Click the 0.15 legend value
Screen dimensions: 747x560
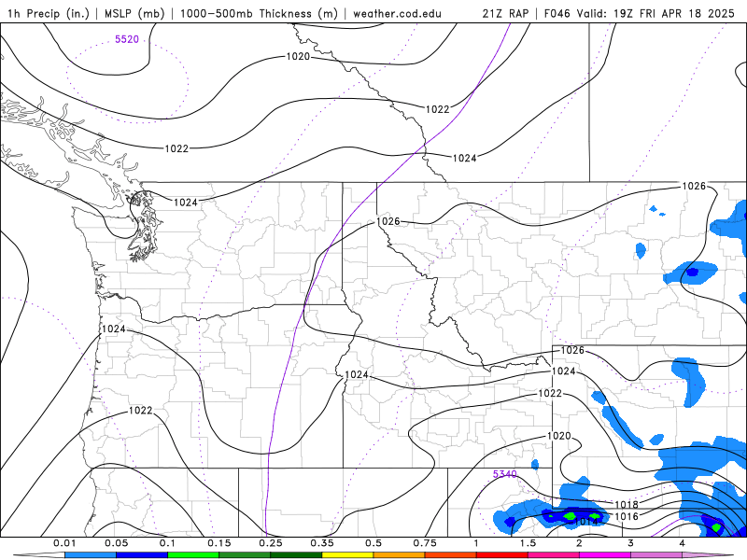[219, 543]
